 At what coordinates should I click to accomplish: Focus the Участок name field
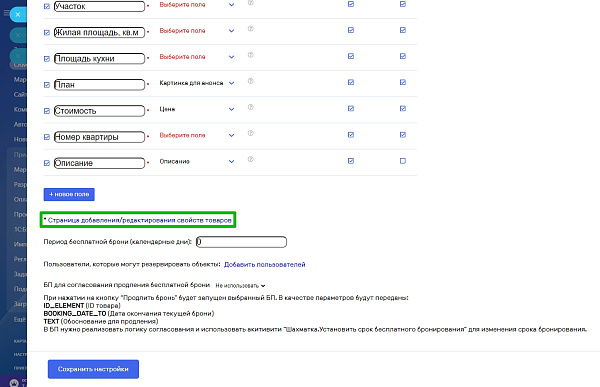(x=99, y=7)
